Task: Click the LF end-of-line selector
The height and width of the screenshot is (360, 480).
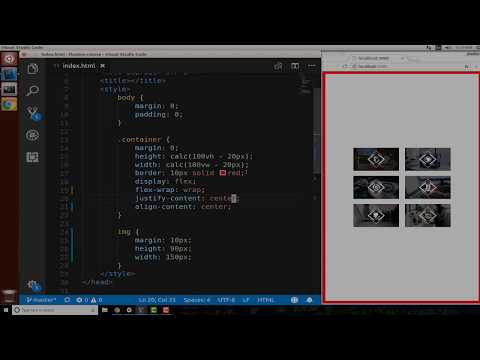Action: click(246, 300)
